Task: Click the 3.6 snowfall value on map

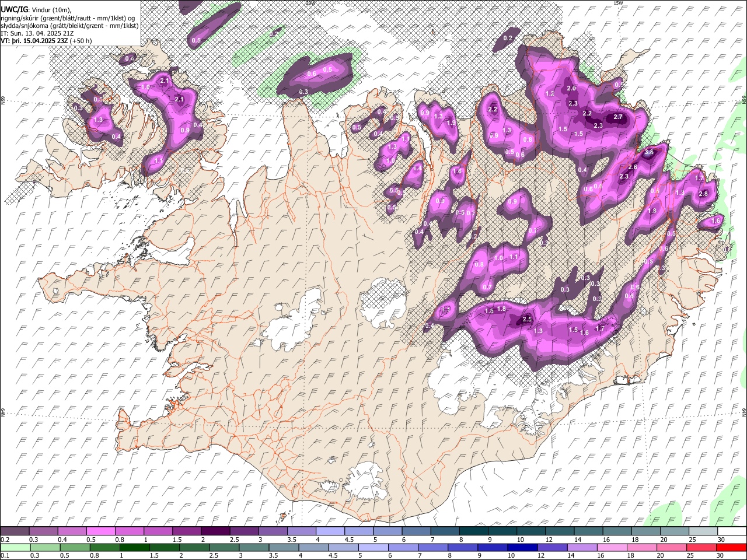Action: pos(649,152)
